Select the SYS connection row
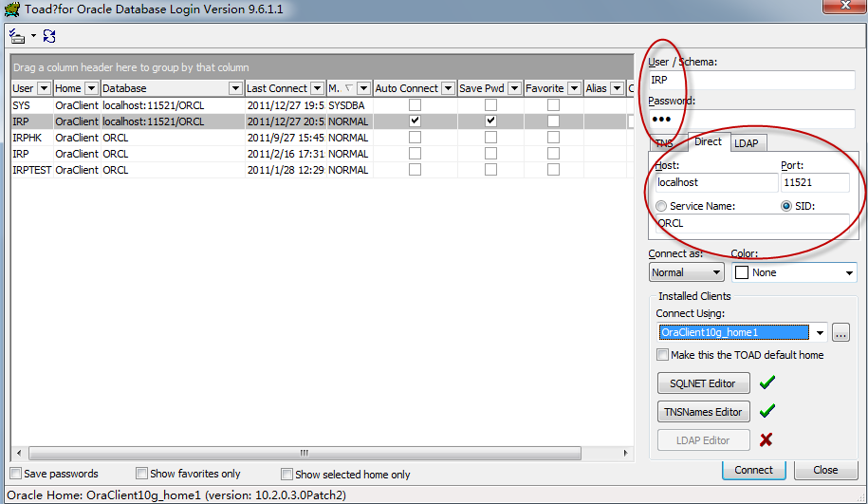The height and width of the screenshot is (504, 868). pos(323,105)
